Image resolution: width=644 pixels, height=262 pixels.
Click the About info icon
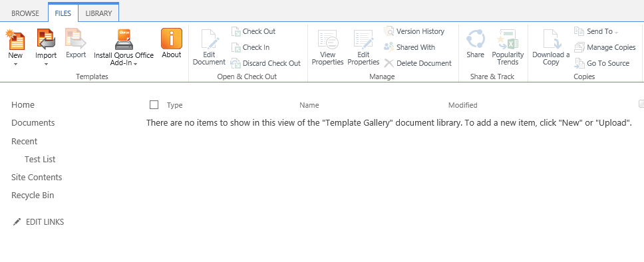point(171,39)
